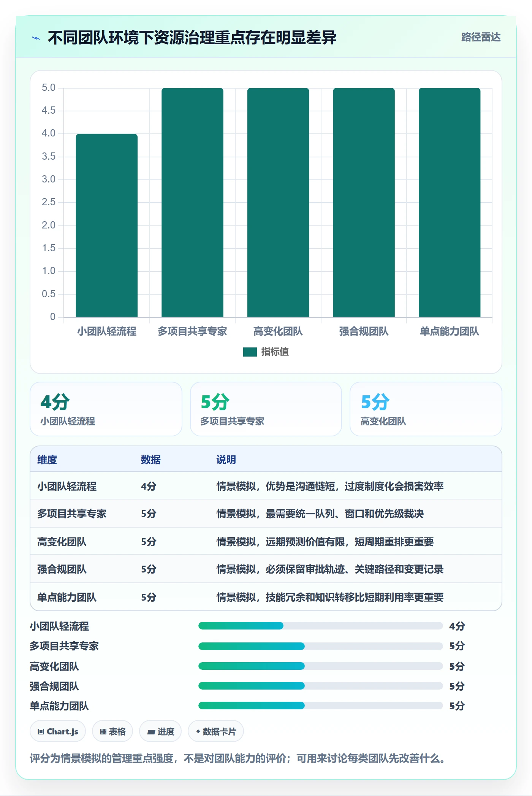Open the 5分 多项目共享专家 data card
The height and width of the screenshot is (796, 532).
266,409
